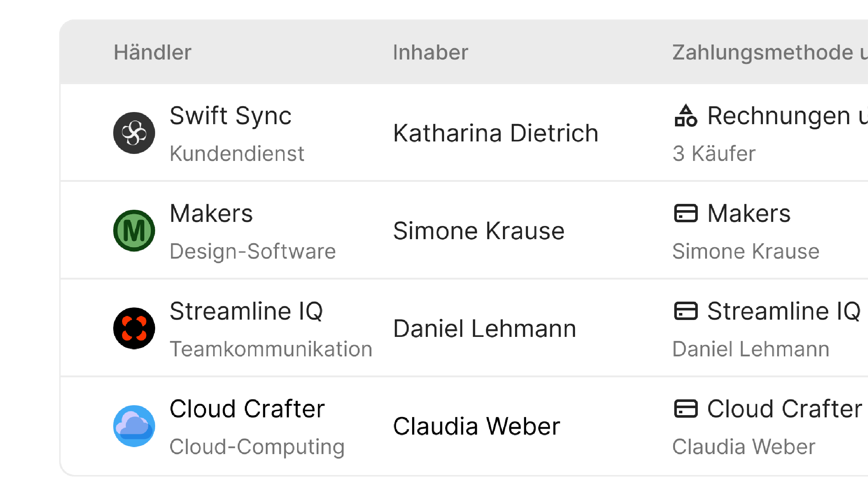Image resolution: width=868 pixels, height=500 pixels.
Task: Open the Streamline IQ merchant name
Action: 246,311
